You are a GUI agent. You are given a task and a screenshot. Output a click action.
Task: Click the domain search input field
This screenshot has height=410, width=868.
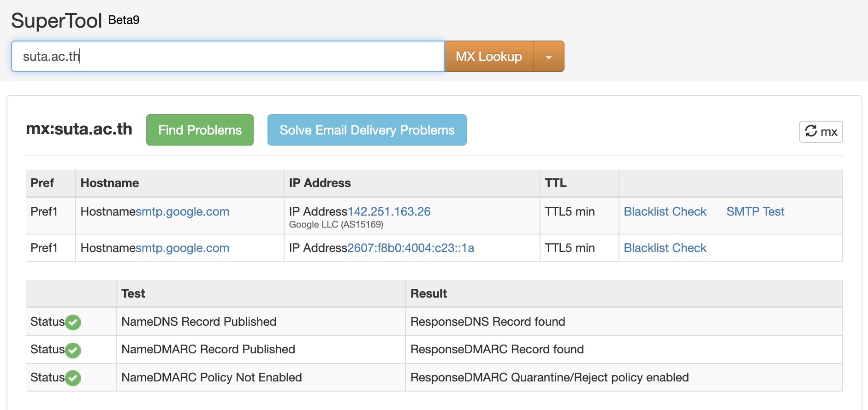227,56
